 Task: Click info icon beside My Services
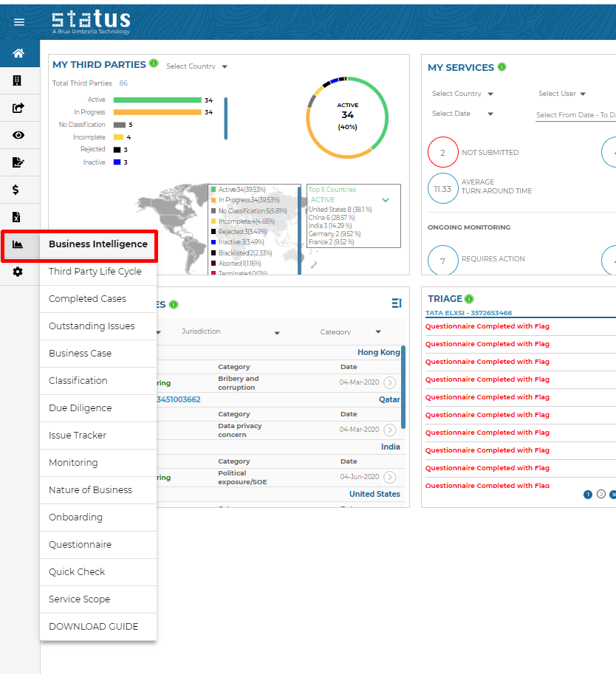click(502, 67)
